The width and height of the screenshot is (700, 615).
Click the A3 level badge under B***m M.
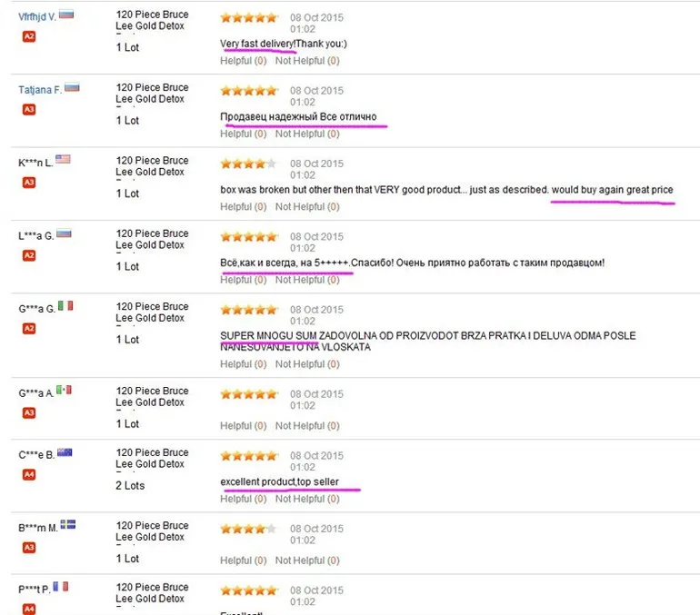tap(29, 548)
